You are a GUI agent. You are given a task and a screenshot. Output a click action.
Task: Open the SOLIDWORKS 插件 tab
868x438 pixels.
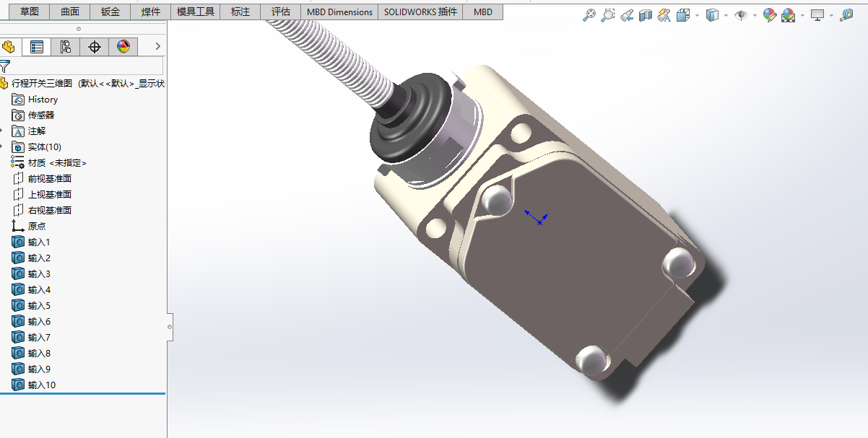[x=420, y=12]
